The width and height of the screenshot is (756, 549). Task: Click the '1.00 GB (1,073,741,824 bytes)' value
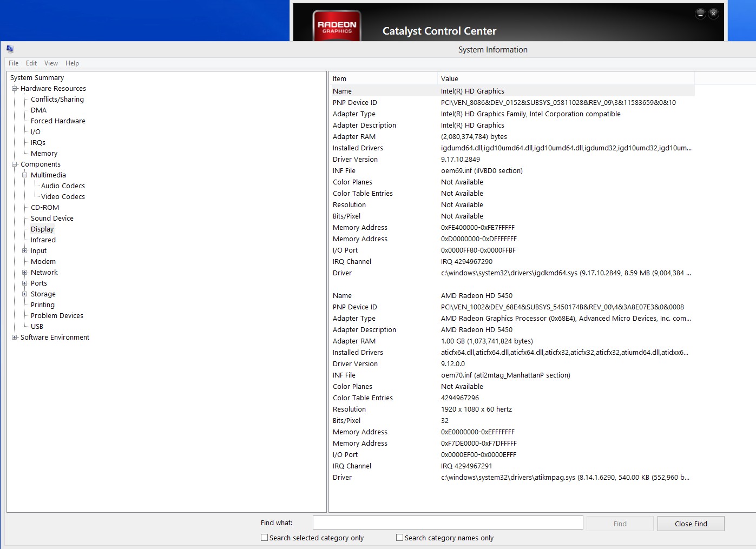(x=487, y=341)
